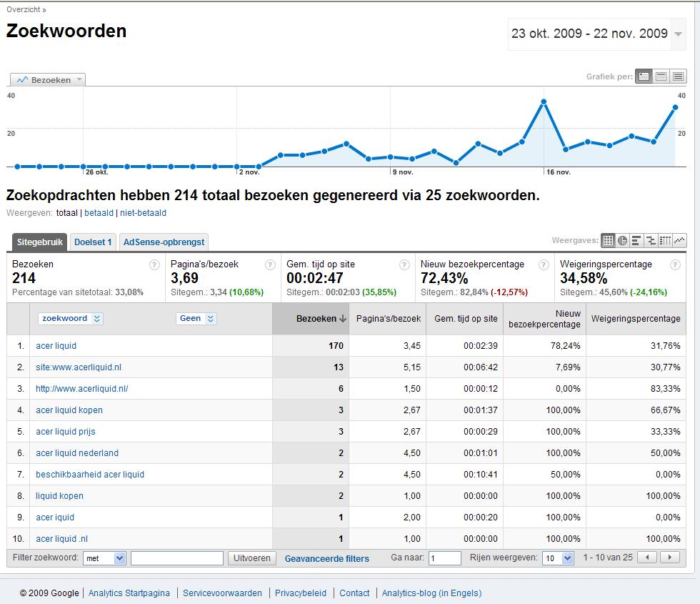Viewport: 700px width, 604px height.
Task: Open the 'site:www.acerliquid.nl' keyword
Action: [x=79, y=367]
